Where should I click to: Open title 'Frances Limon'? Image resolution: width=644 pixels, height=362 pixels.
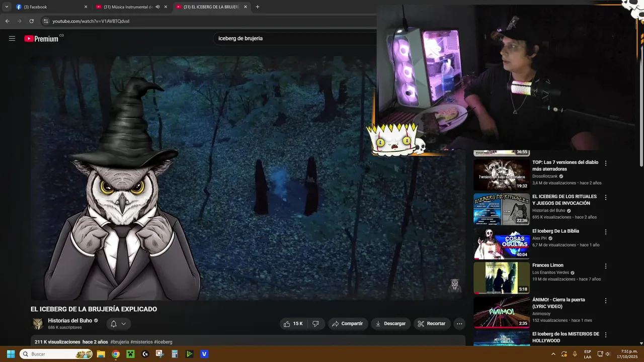coord(548,265)
